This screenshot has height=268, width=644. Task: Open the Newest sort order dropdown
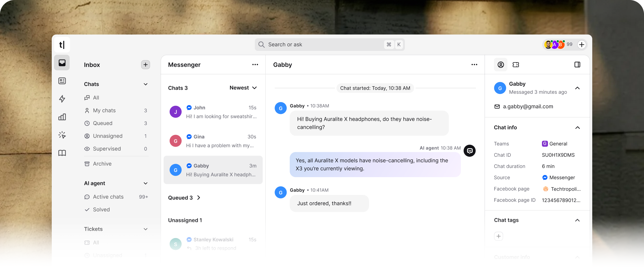[x=243, y=88]
